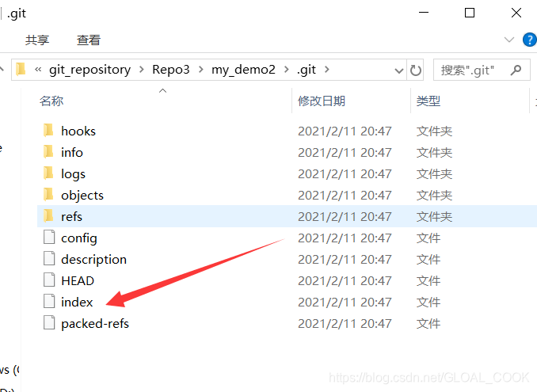Click the search magnifier icon

click(x=516, y=70)
